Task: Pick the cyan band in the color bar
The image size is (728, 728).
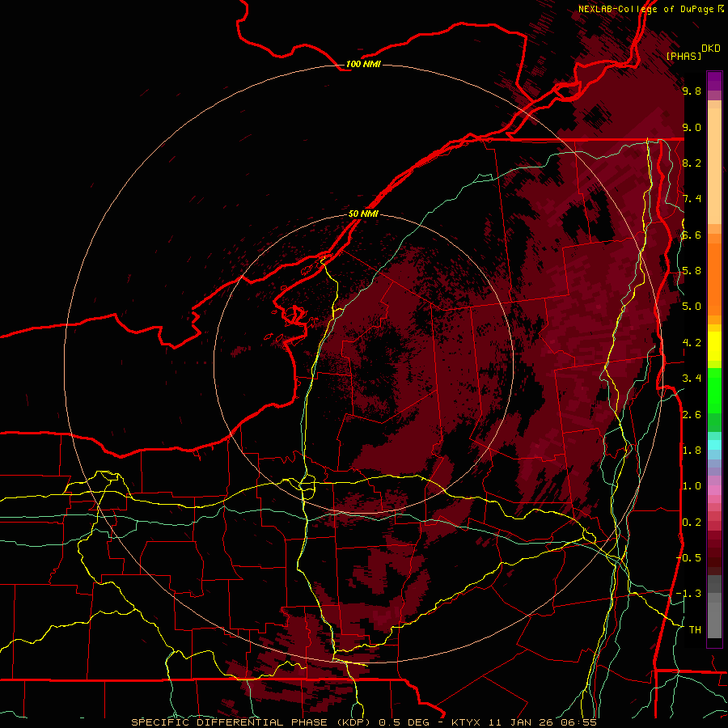Action: pyautogui.click(x=714, y=444)
